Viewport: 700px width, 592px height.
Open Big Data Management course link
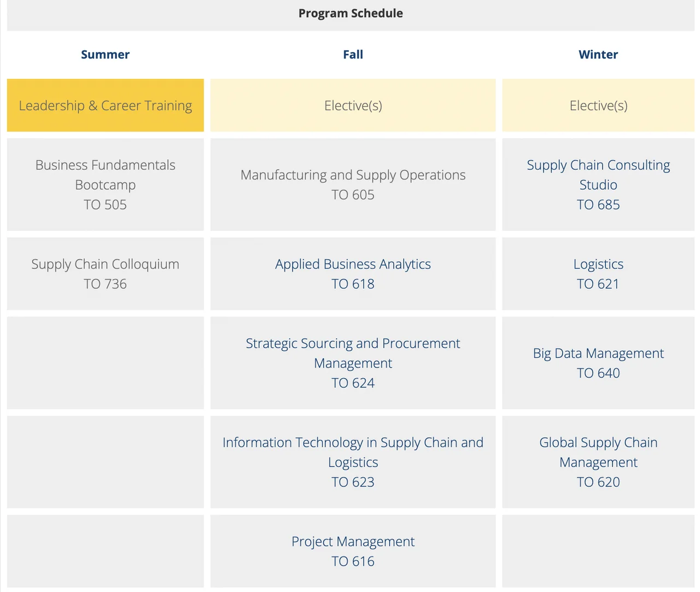coord(598,353)
